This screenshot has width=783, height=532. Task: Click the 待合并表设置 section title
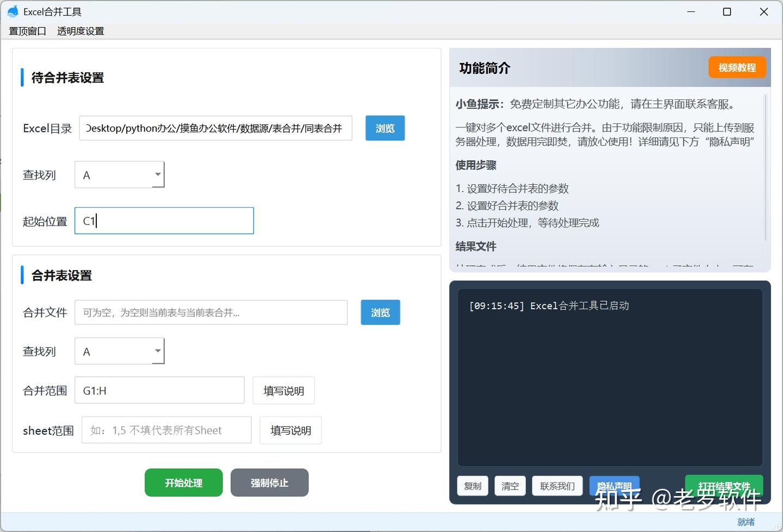67,78
